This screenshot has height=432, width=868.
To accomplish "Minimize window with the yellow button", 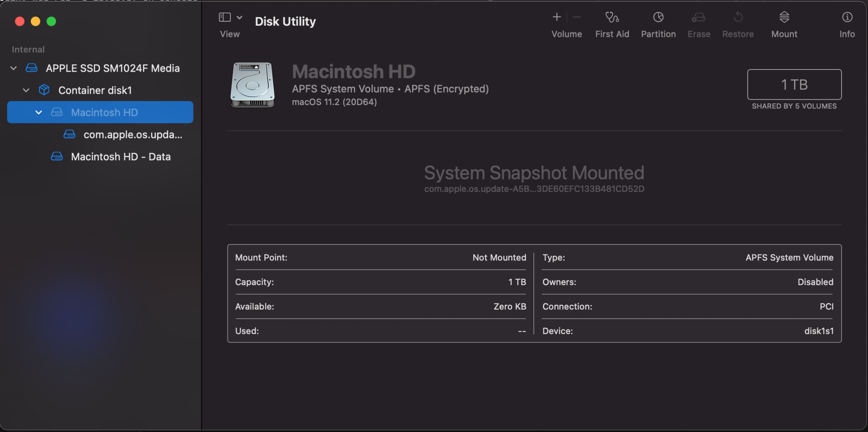I will (x=36, y=21).
